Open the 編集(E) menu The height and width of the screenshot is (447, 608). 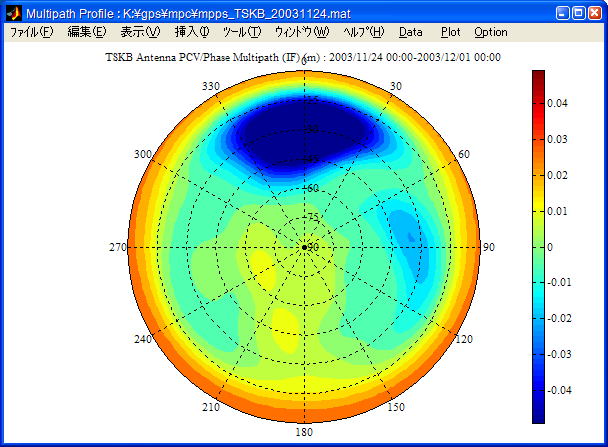pos(86,32)
